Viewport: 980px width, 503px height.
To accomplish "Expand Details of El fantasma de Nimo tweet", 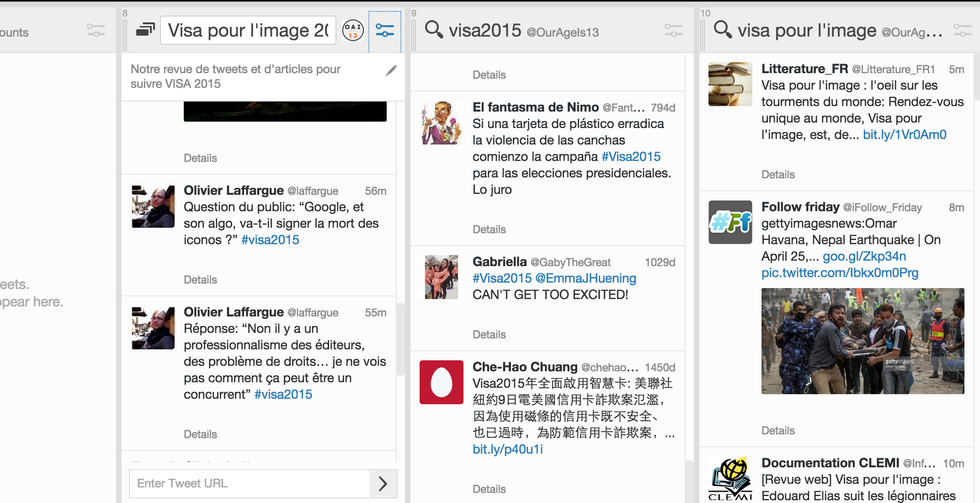I will pos(489,230).
